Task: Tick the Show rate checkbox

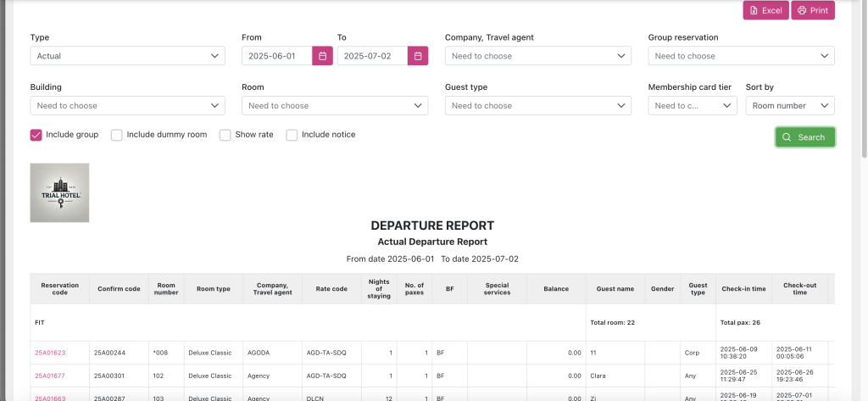Action: point(225,135)
